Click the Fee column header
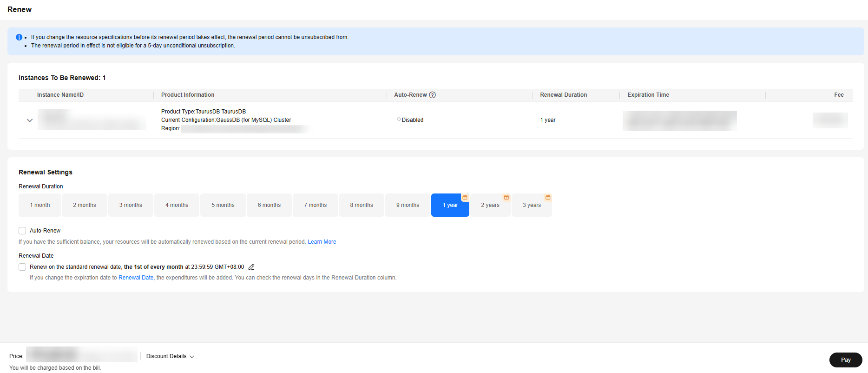 tap(839, 95)
